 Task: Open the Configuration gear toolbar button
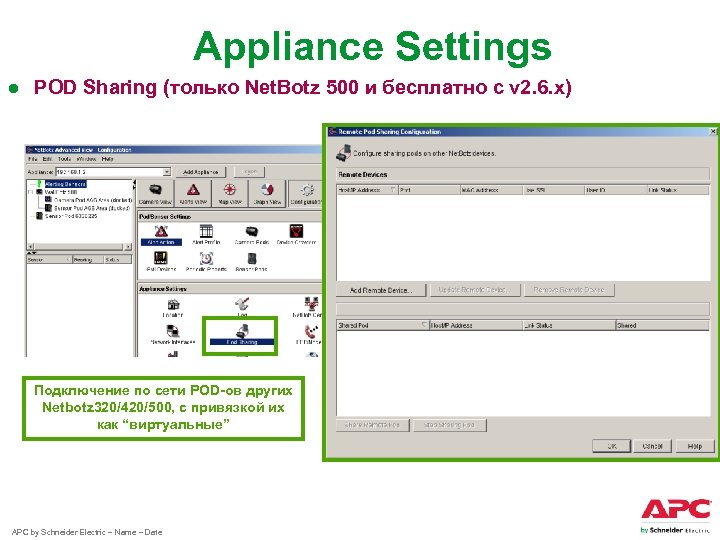(306, 193)
